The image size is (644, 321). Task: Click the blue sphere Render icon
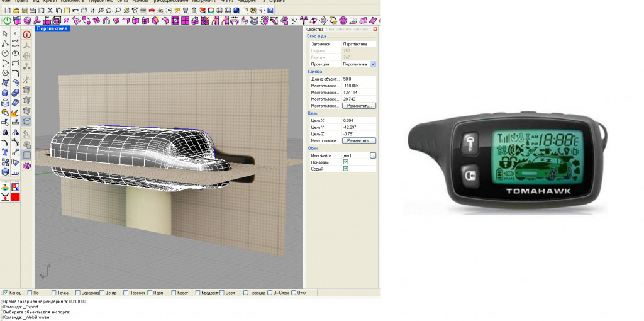coord(236,10)
